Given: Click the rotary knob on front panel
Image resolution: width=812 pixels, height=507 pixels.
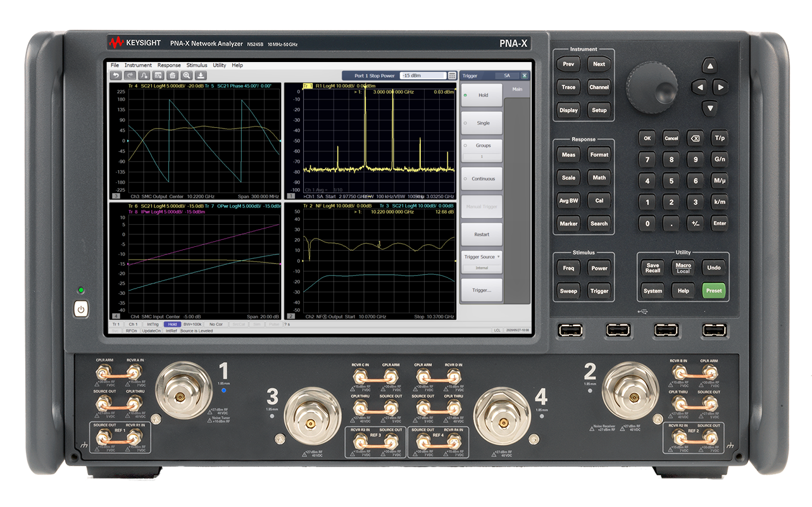Looking at the screenshot, I should pos(652,87).
